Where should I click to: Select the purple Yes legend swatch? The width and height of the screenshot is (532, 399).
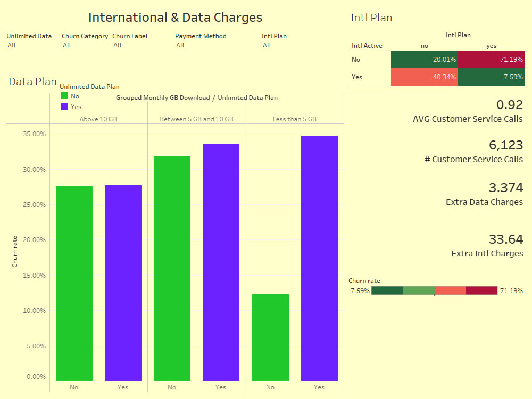click(64, 106)
